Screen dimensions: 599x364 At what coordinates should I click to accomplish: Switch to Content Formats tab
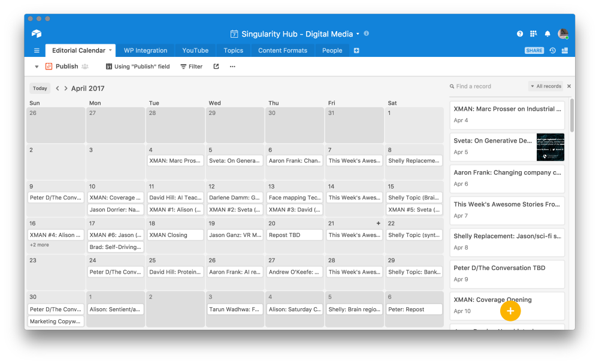tap(283, 50)
